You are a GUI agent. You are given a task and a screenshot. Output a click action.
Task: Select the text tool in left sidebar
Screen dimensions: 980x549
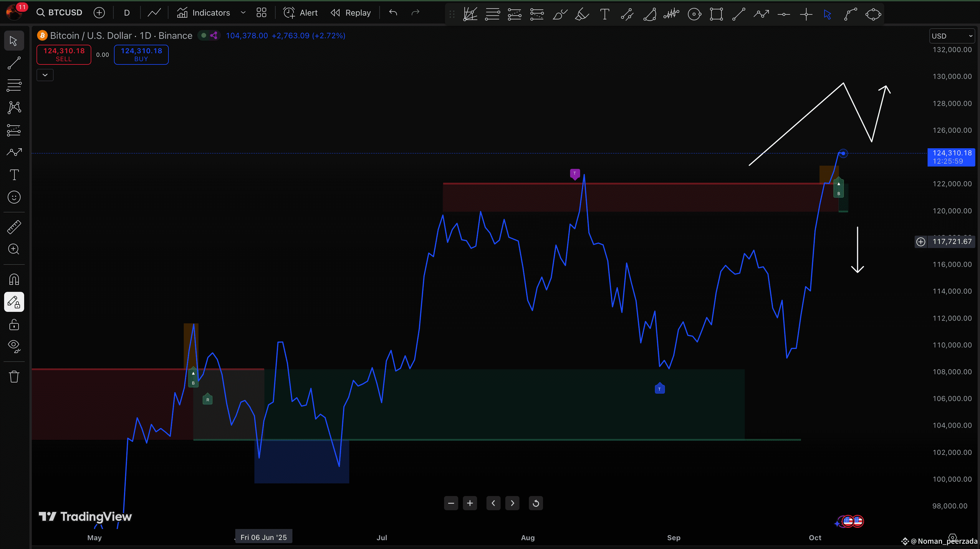tap(14, 175)
